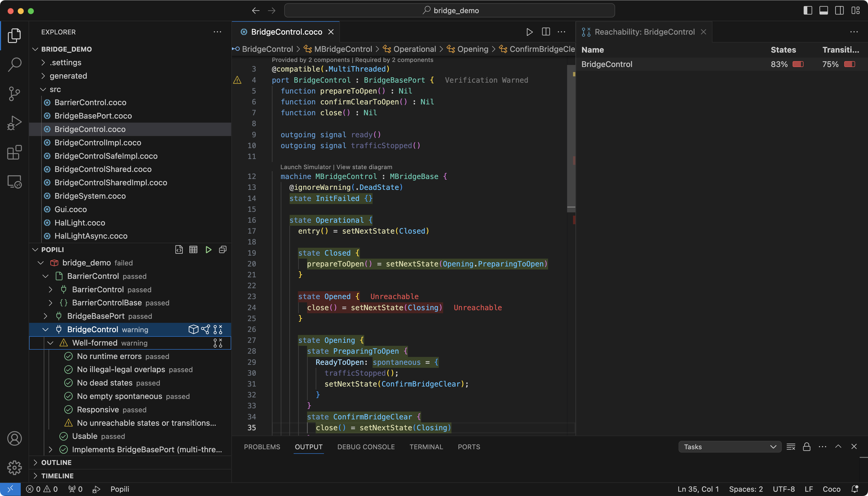Open BridgeSystem.coco in explorer
This screenshot has height=496, width=868.
click(x=90, y=196)
